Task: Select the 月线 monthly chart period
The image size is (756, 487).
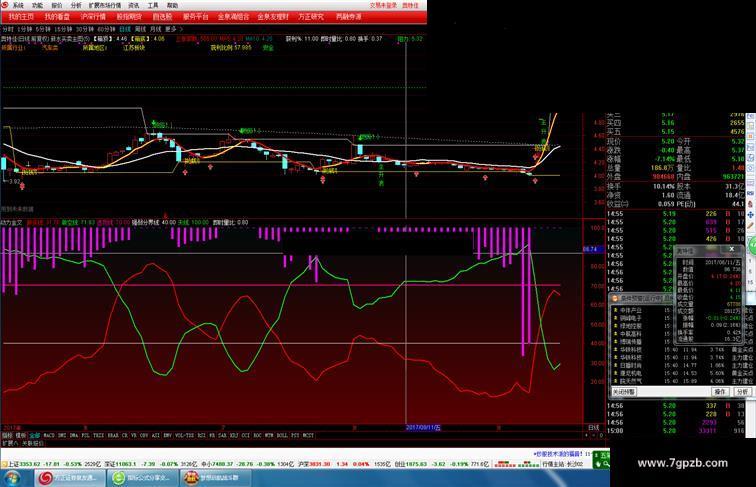Action: point(155,29)
